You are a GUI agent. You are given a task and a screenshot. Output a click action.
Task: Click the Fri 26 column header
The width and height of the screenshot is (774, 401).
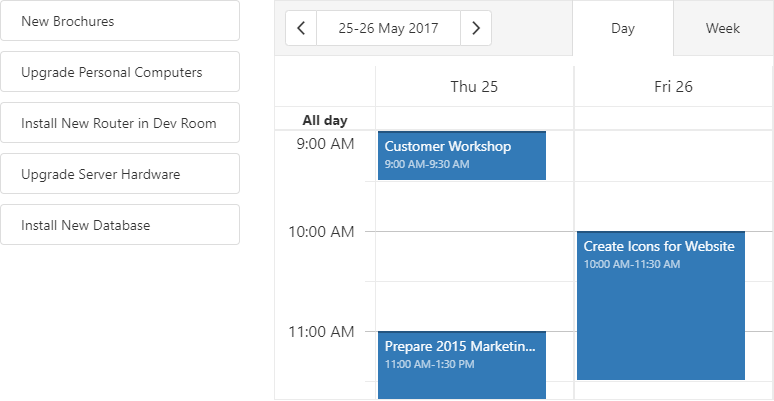click(673, 86)
